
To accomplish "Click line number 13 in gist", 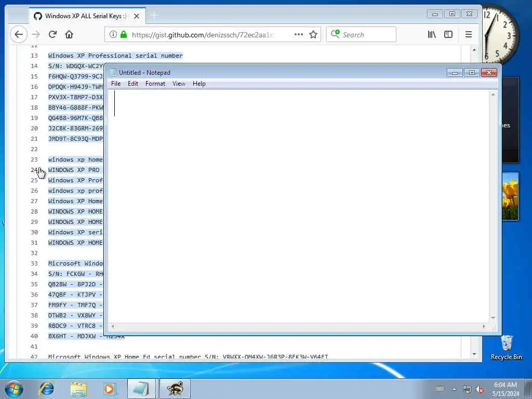I will tap(34, 56).
